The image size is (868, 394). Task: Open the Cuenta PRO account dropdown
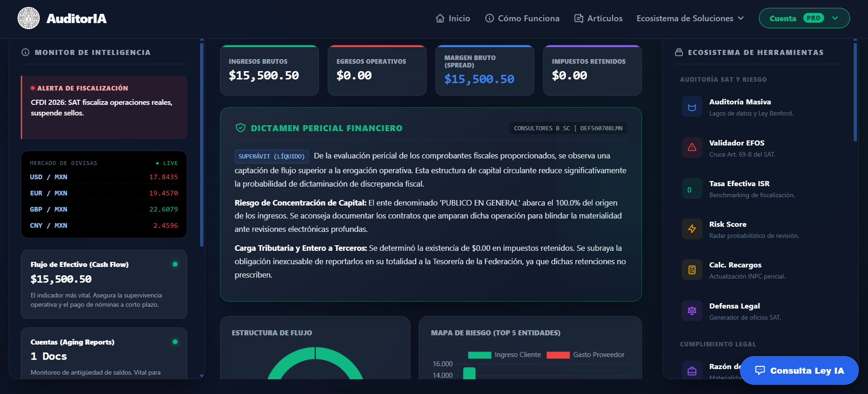click(x=804, y=18)
